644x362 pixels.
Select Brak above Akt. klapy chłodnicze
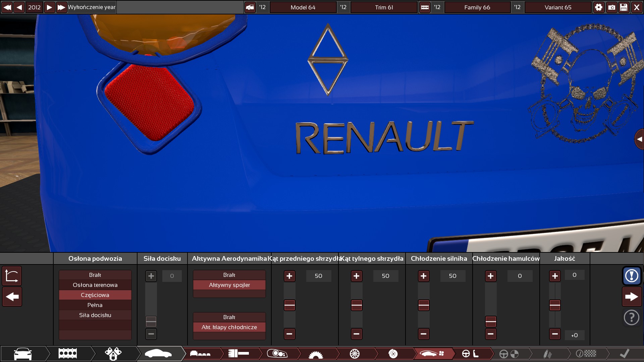click(229, 317)
